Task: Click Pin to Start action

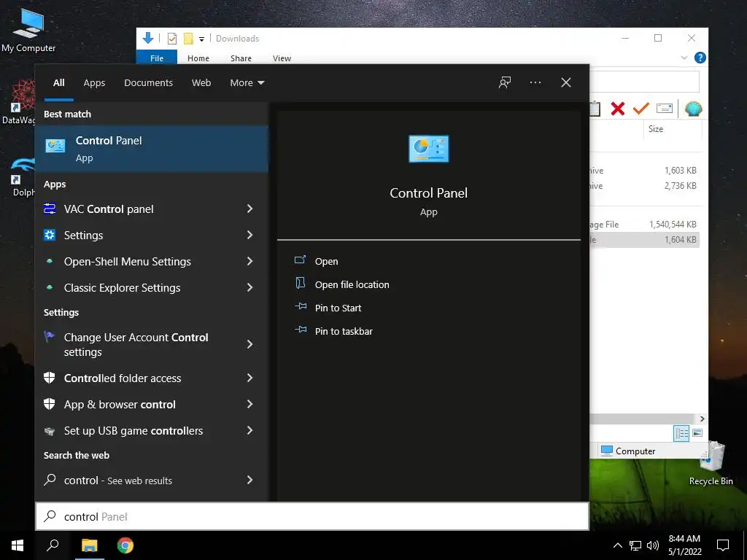Action: (x=338, y=308)
